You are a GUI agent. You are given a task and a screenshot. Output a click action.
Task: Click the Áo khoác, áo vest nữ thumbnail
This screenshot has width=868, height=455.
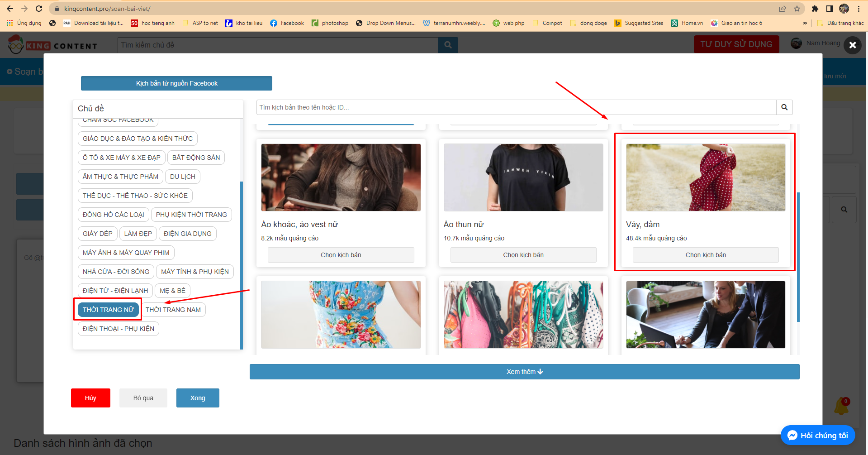click(x=341, y=177)
